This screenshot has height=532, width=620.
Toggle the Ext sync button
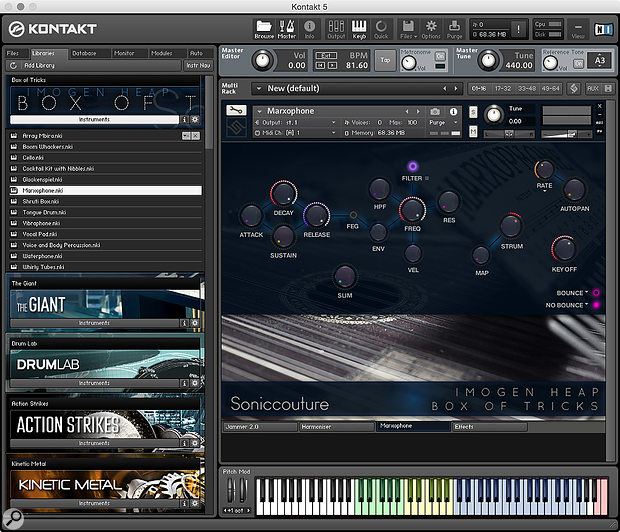coord(326,56)
